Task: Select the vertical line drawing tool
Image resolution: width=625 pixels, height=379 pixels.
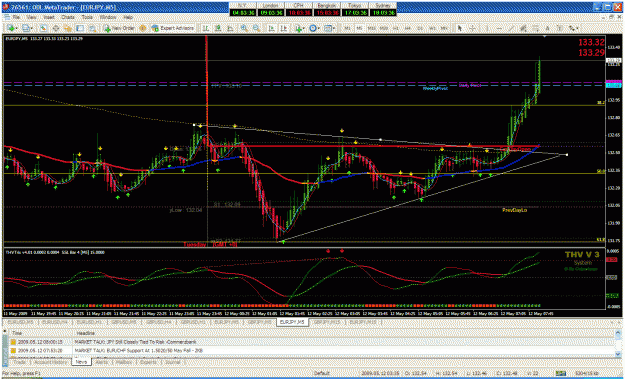Action: click(487, 28)
